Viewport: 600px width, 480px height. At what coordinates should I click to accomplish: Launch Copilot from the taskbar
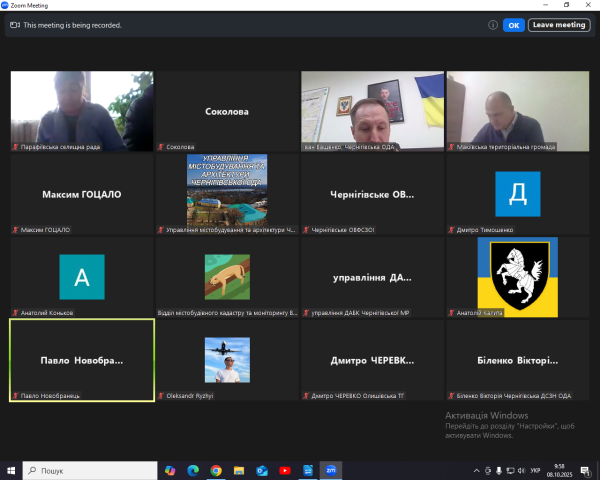169,470
